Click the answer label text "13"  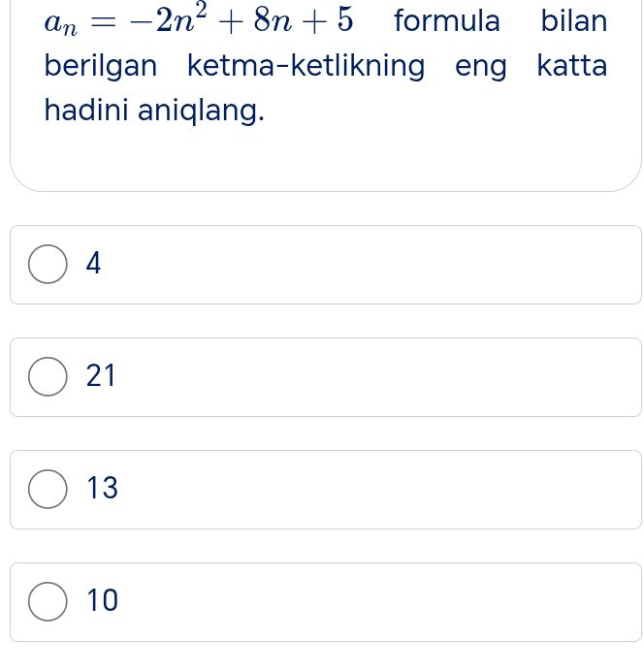tap(102, 489)
